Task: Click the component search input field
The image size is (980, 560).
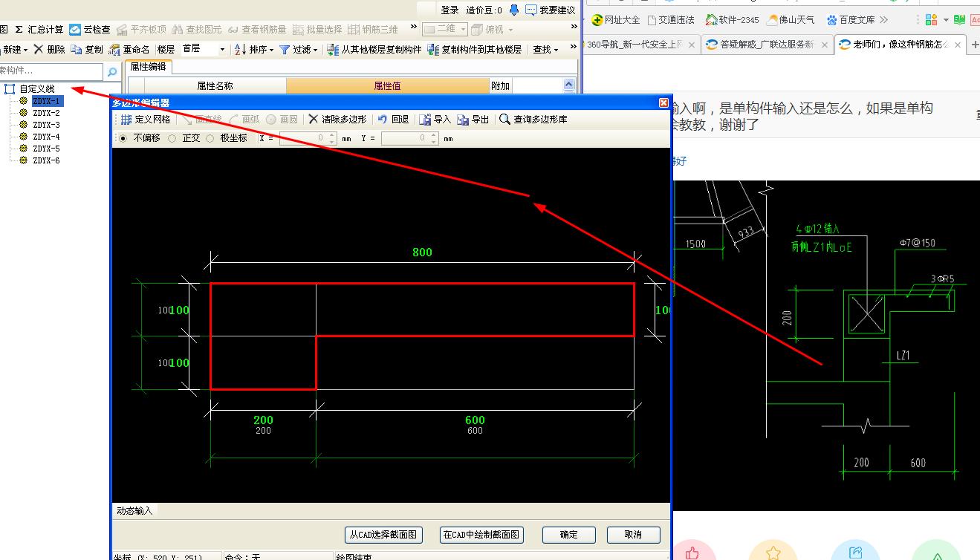Action: 51,71
